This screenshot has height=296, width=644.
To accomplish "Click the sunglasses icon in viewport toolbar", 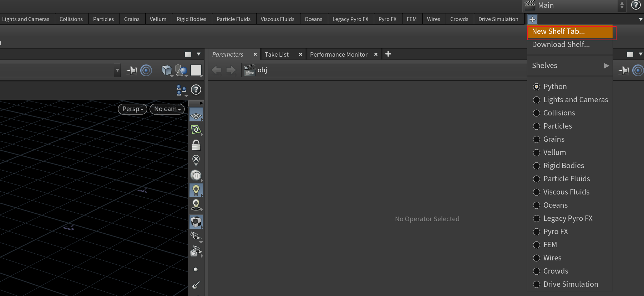I will pos(196,236).
